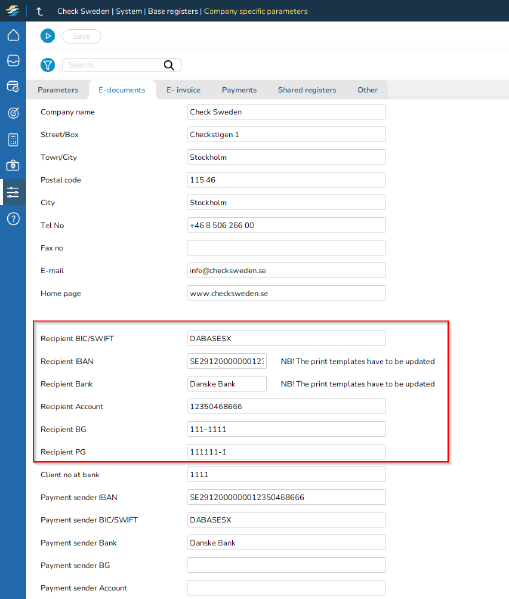
Task: Click the application logo in top bar
Action: click(13, 11)
